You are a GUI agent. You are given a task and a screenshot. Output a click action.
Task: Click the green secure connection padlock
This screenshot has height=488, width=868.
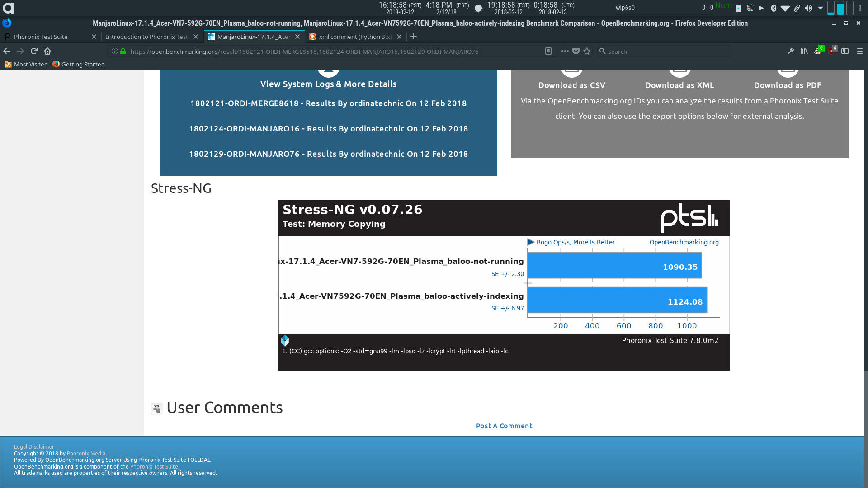[x=123, y=52]
